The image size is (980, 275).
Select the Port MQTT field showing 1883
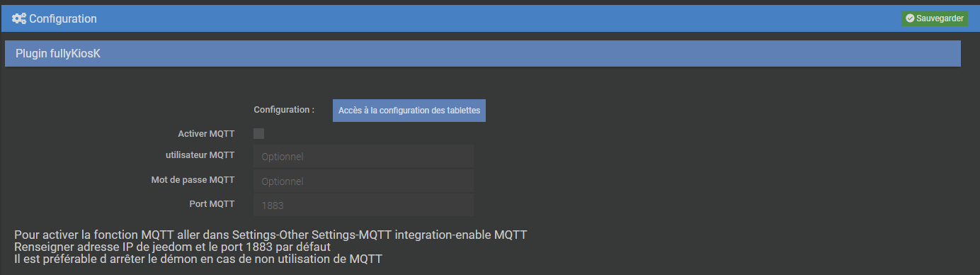pos(364,206)
